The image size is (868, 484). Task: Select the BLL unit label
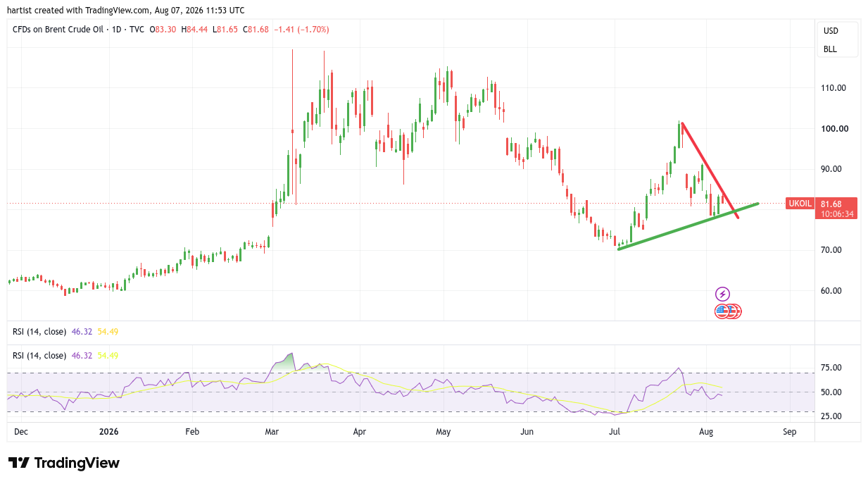(831, 49)
